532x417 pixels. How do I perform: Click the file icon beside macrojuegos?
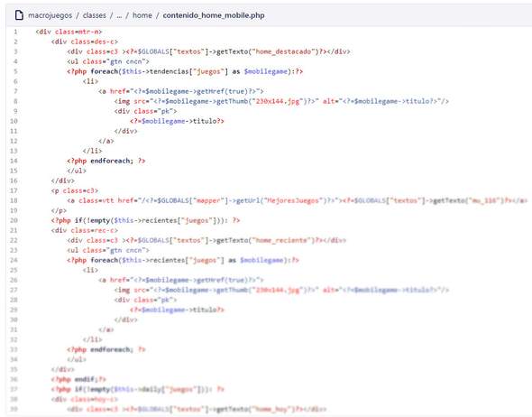19,15
